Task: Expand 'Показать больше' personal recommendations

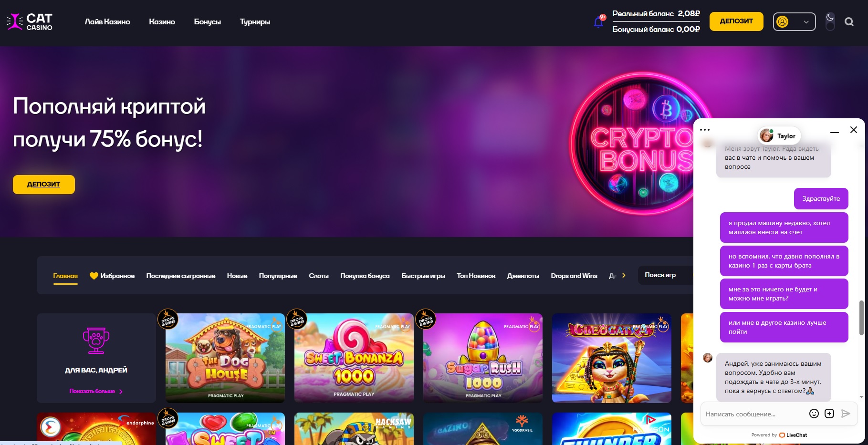Action: [96, 391]
